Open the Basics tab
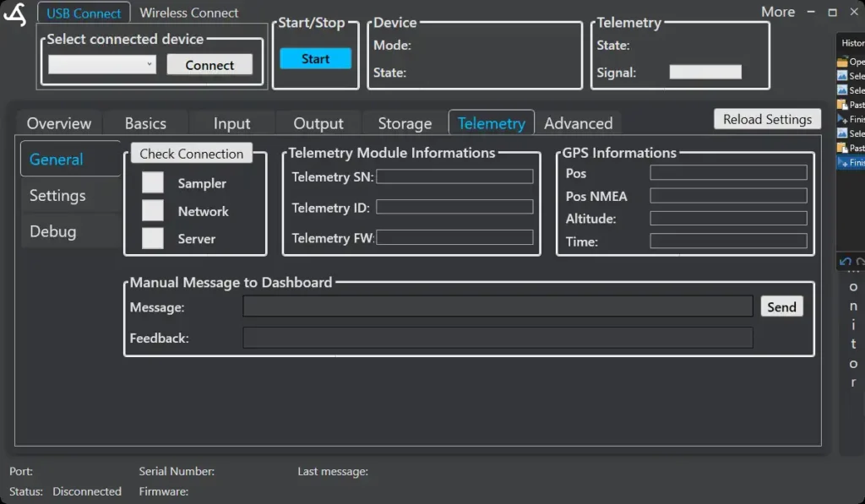The height and width of the screenshot is (504, 865). 145,123
